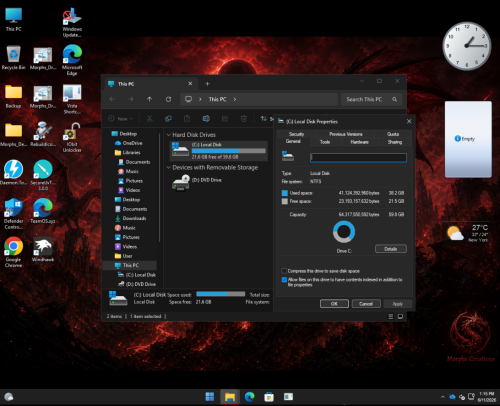This screenshot has height=406, width=500.
Task: Switch to large icons view in status bar
Action: click(x=400, y=316)
